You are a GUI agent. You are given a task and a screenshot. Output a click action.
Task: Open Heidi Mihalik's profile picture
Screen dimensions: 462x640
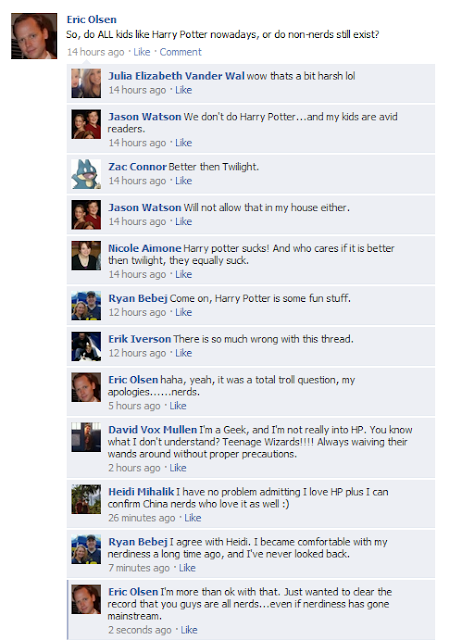(86, 499)
